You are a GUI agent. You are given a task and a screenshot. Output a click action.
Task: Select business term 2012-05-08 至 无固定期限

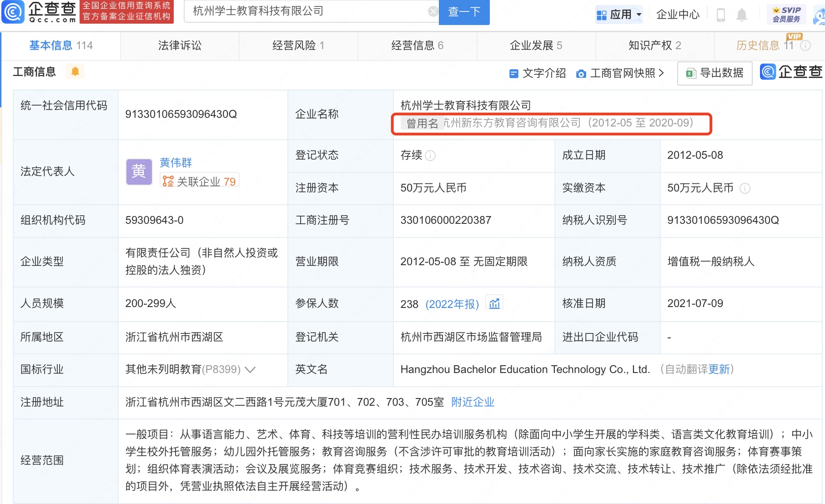click(464, 262)
